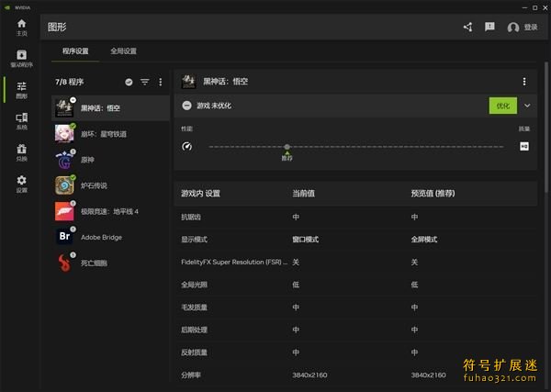Open the Drivers (驱动程序) sidebar page
The image size is (551, 392).
(21, 59)
